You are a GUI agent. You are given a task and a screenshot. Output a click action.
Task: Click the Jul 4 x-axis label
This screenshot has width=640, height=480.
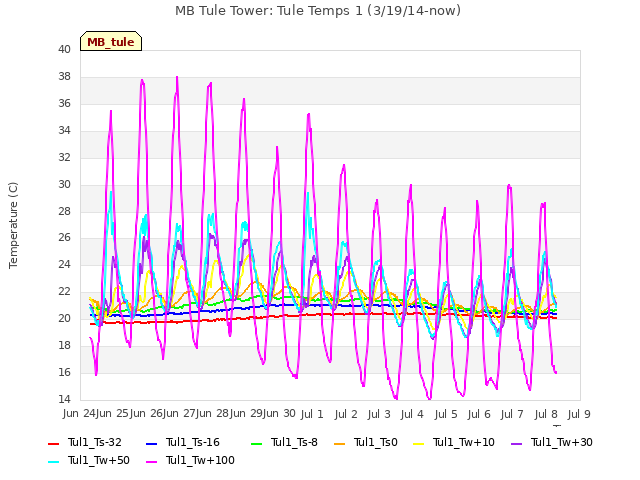(412, 414)
